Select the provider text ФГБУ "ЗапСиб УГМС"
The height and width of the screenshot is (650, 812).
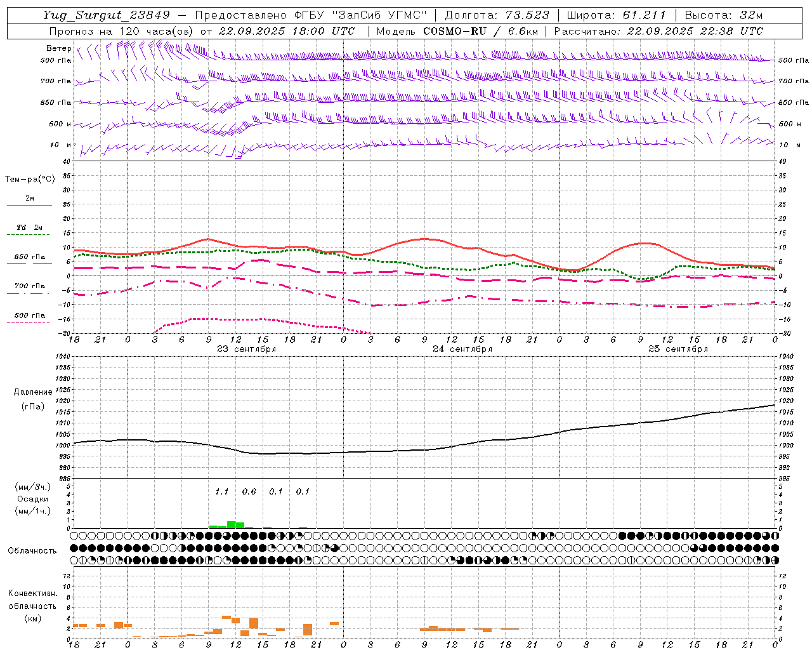coord(361,15)
